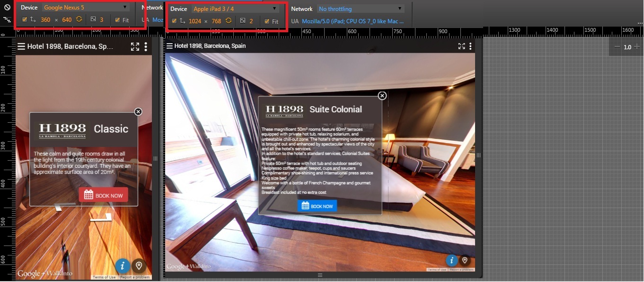Zoom in with the plus button
Image resolution: width=644 pixels, height=282 pixels.
[637, 47]
